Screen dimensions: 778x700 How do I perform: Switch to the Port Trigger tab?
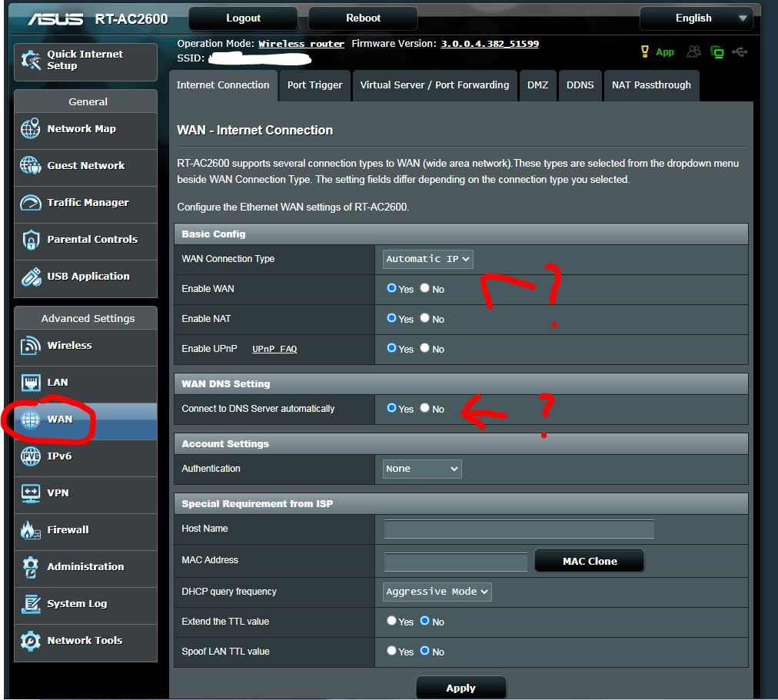pos(314,85)
